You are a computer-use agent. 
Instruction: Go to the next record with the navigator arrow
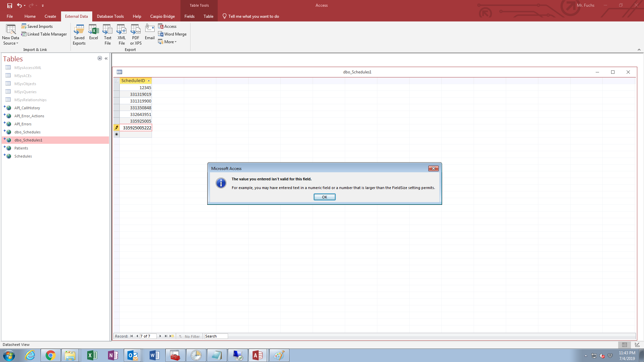tap(160, 336)
